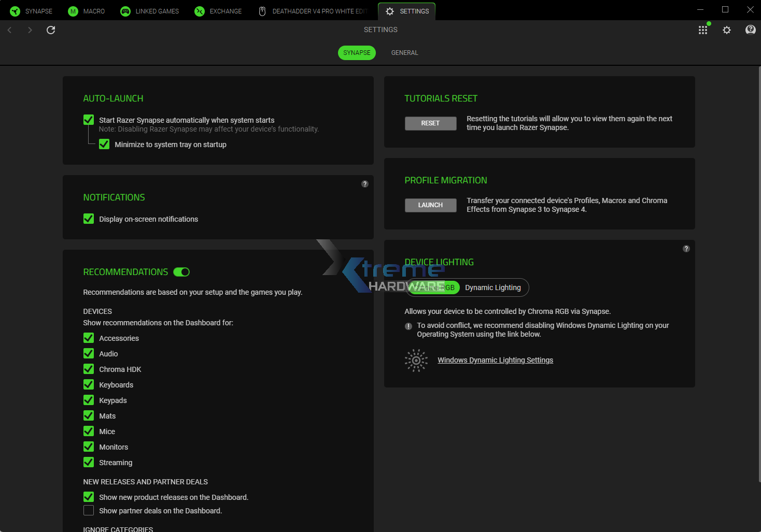Open Windows Dynamic Lighting Settings link
The width and height of the screenshot is (761, 532).
pos(495,360)
